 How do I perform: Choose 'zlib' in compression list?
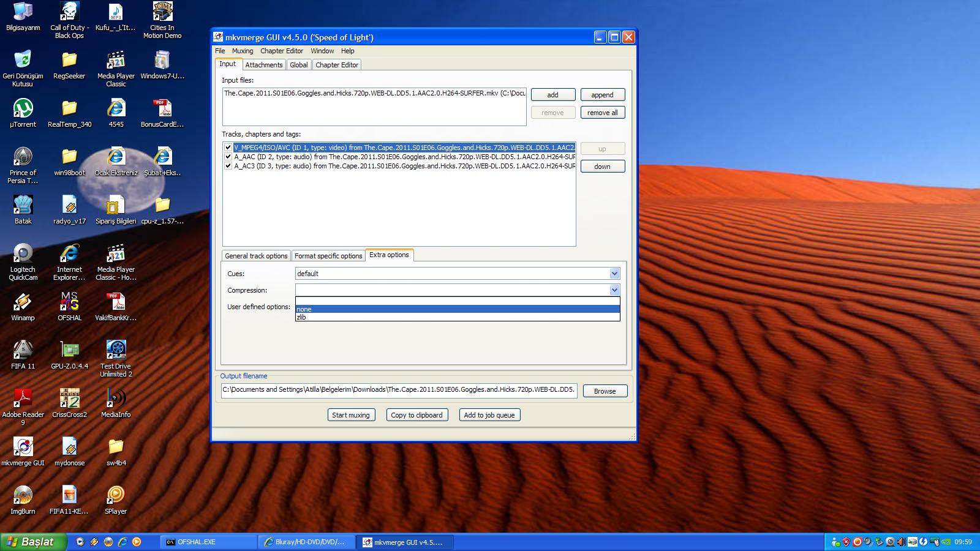[x=458, y=317]
